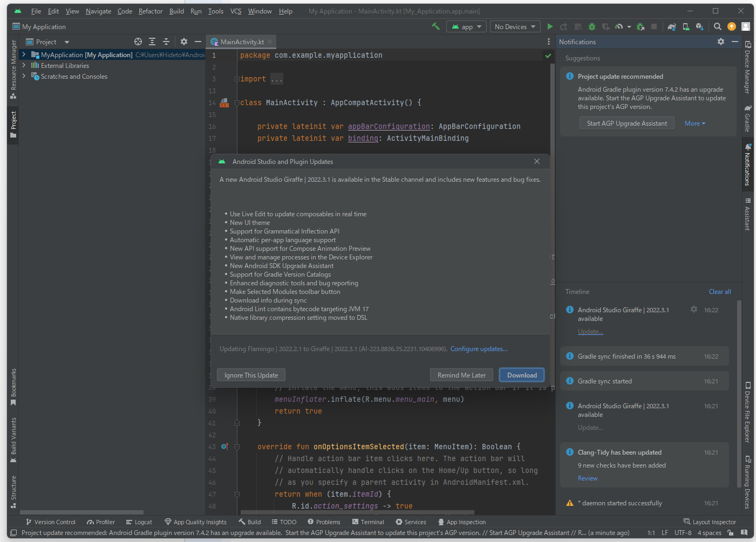Click the Download update button

point(521,375)
